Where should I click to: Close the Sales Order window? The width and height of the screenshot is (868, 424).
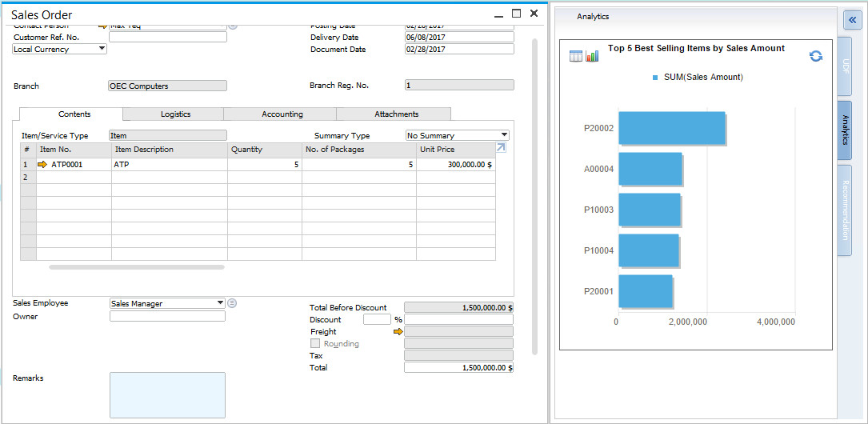pos(534,14)
